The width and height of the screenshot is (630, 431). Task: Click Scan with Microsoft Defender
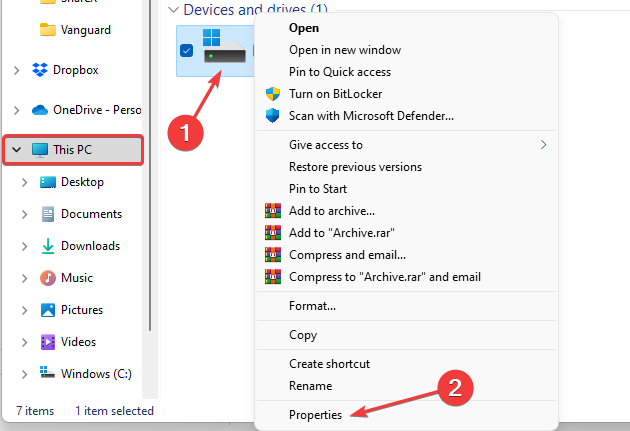click(371, 116)
